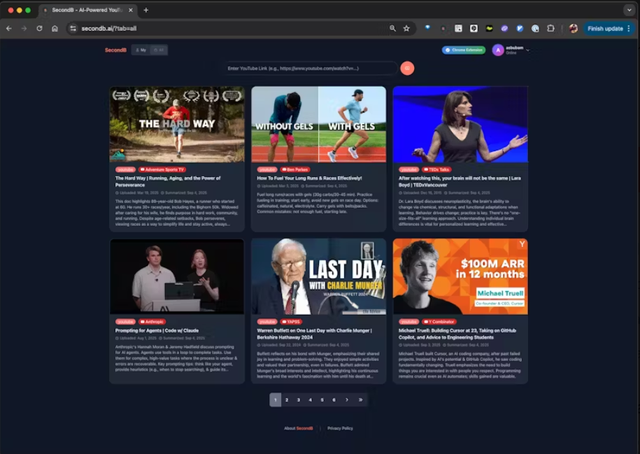This screenshot has width=640, height=454.
Task: Open title Michael Truell: Building Cursor at 23
Action: (457, 334)
